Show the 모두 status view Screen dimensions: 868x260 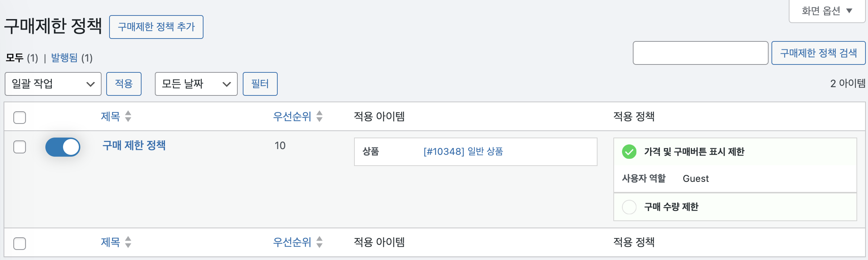(15, 58)
